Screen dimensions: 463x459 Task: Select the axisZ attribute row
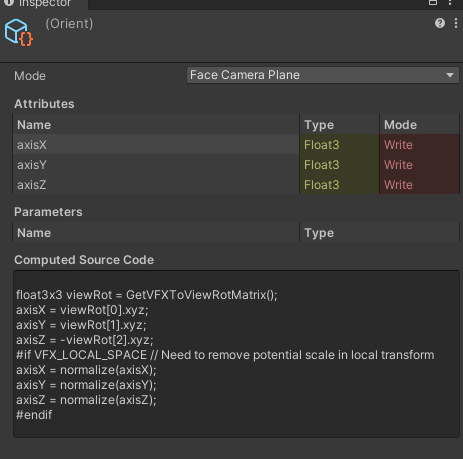[x=236, y=184]
